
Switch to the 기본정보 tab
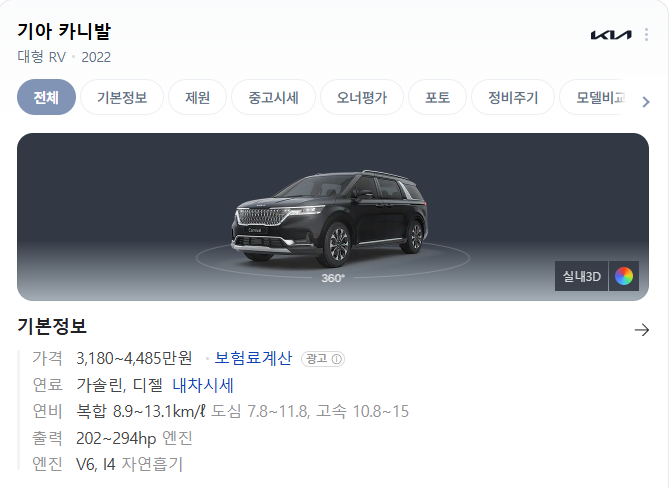(x=122, y=97)
